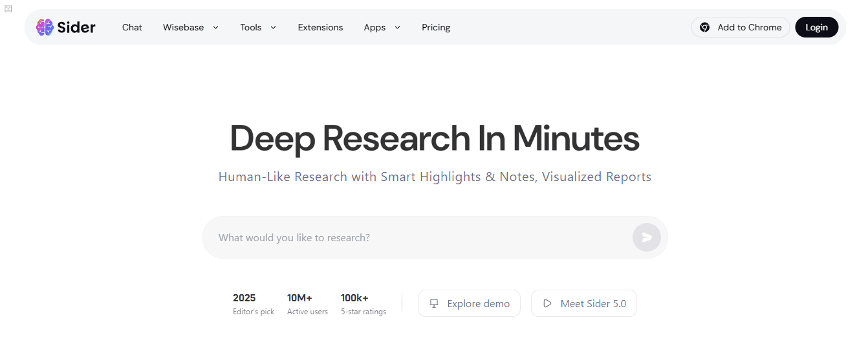Click the Deep Research In Minutes heading
Screen dimensions: 868x344
[435, 138]
